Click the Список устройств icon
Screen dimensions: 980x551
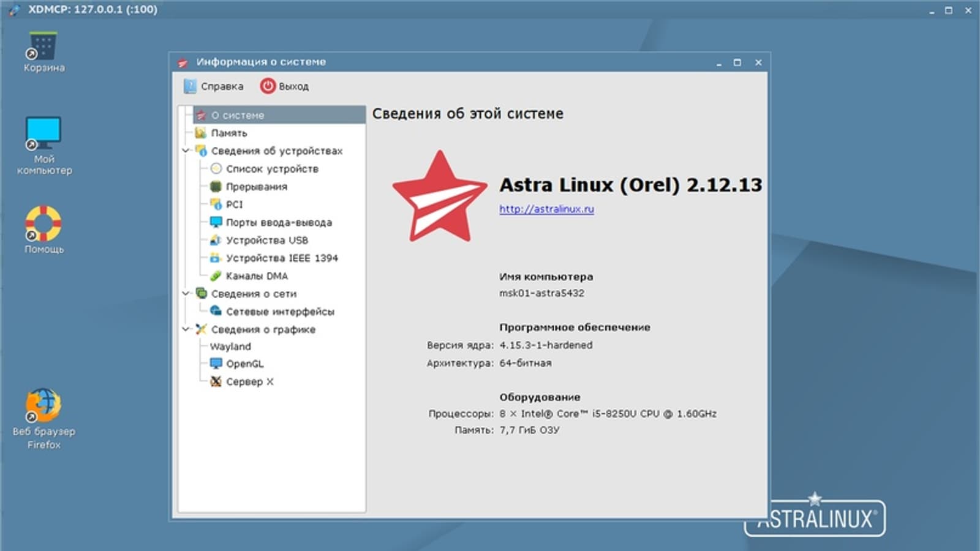[216, 168]
